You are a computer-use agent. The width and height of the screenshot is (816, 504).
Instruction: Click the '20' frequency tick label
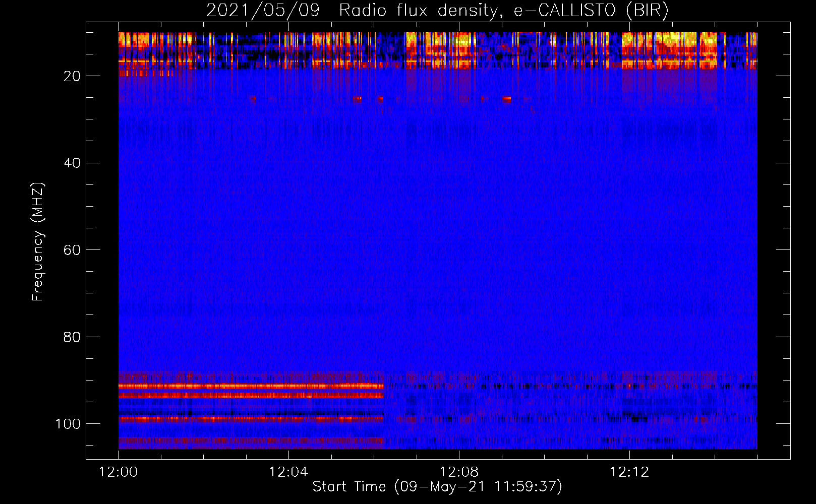tap(72, 76)
